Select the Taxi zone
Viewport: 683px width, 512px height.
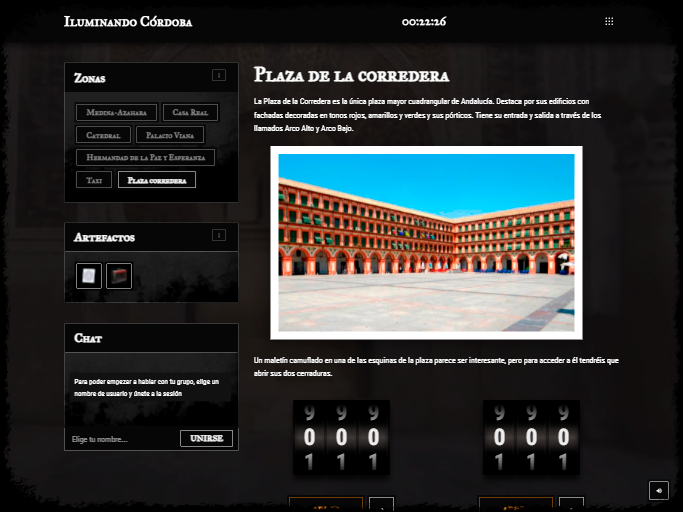pyautogui.click(x=93, y=181)
